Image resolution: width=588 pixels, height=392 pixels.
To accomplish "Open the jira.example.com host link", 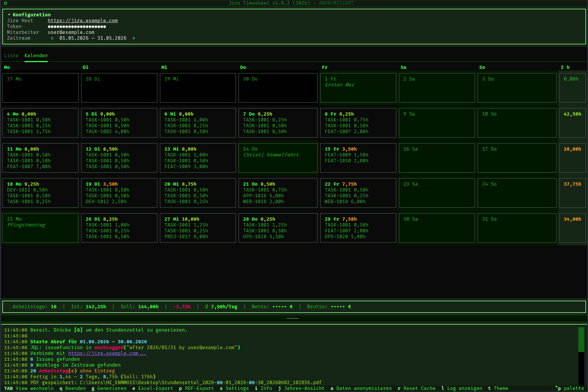I will [x=83, y=21].
